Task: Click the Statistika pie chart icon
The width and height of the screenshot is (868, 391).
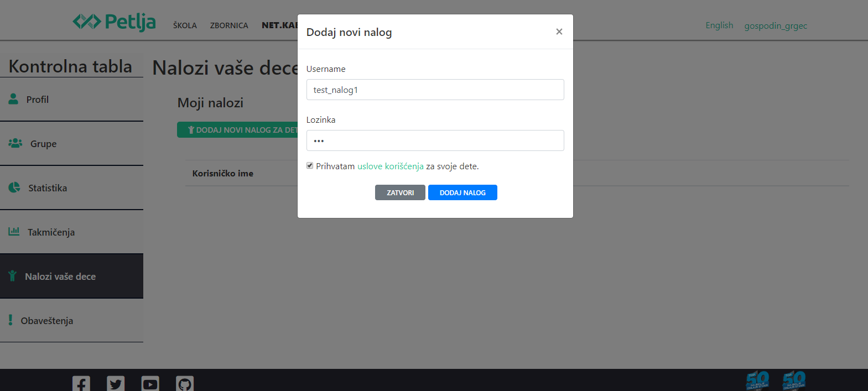Action: (x=14, y=187)
